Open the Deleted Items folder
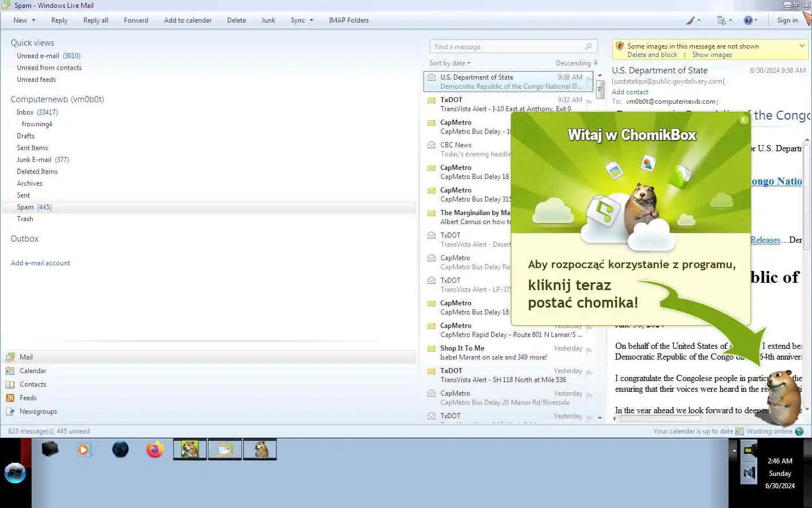This screenshot has width=812, height=508. 37,172
